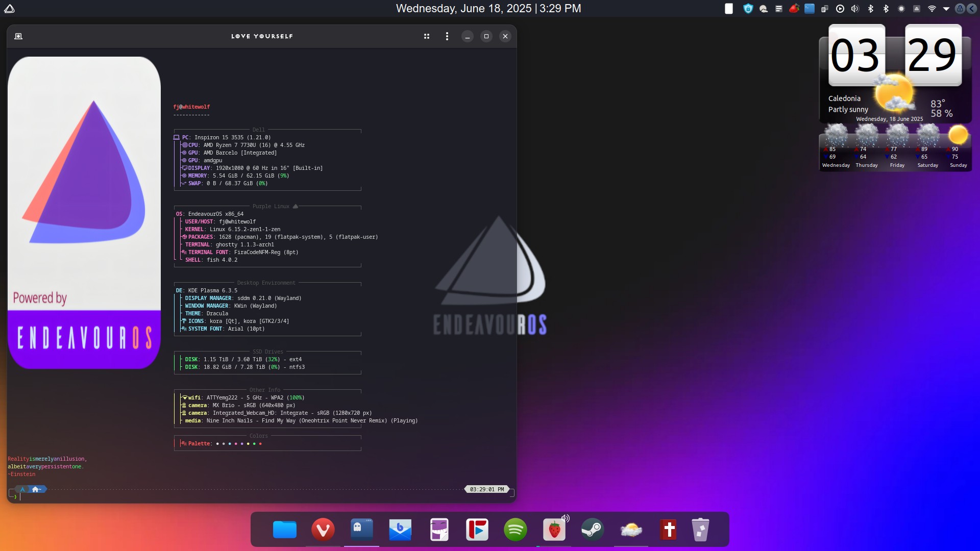980x551 pixels.
Task: Open the terminal's three-dot vertical menu
Action: [x=447, y=36]
